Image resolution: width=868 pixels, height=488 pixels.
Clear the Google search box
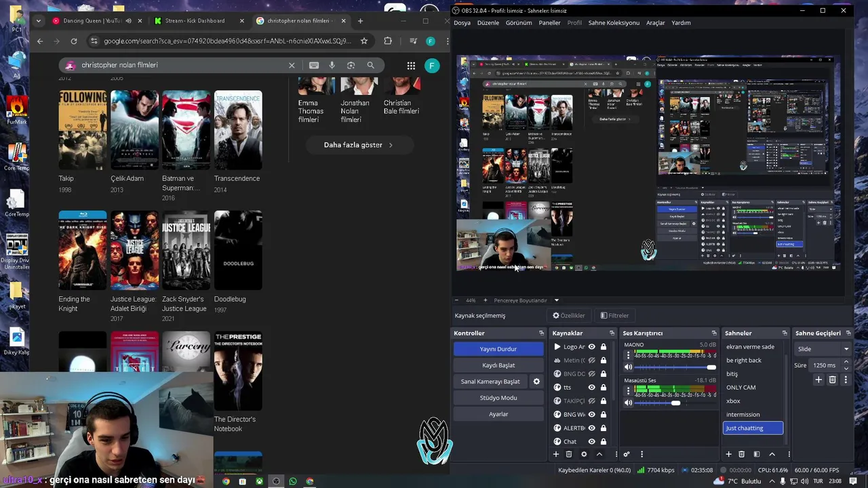click(292, 65)
